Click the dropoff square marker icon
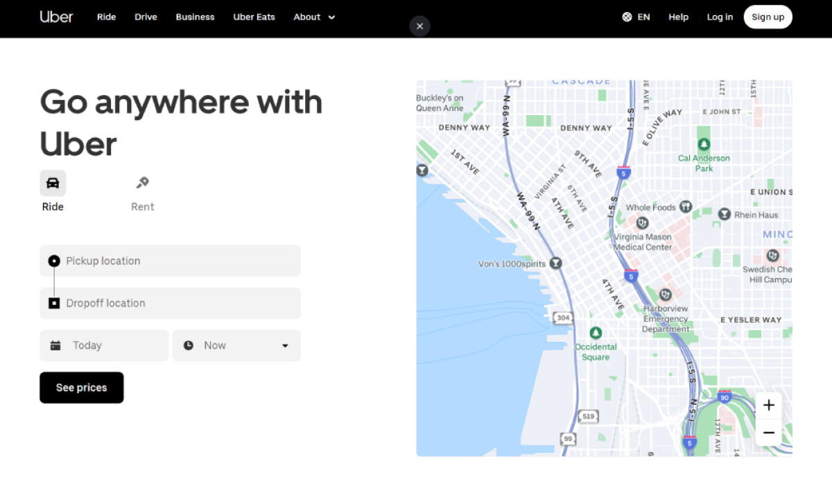The image size is (832, 504). pos(54,303)
